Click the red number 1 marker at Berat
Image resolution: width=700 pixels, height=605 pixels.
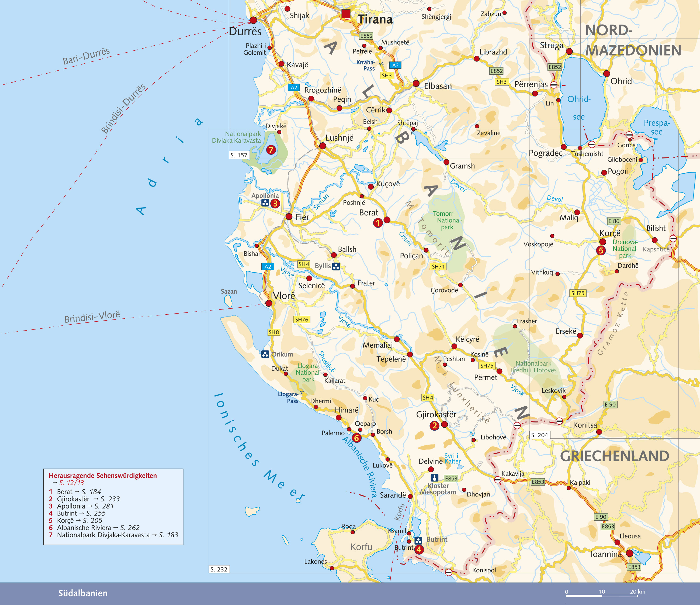[x=378, y=223]
